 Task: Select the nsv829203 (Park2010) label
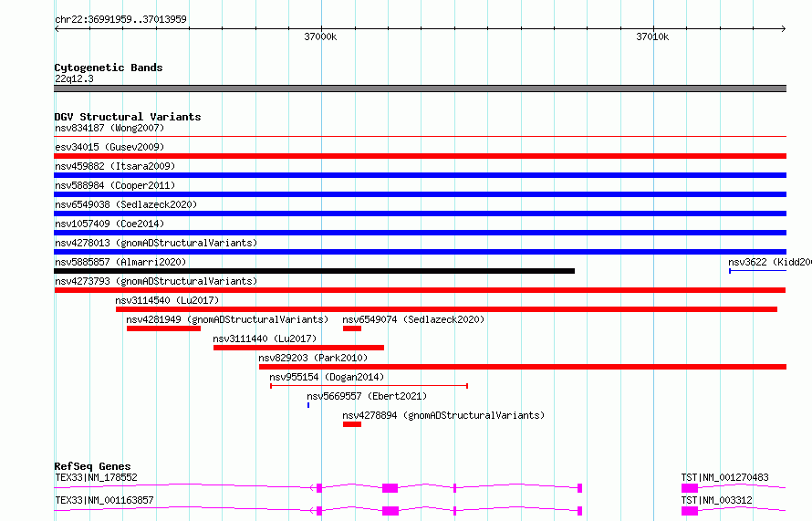point(313,358)
